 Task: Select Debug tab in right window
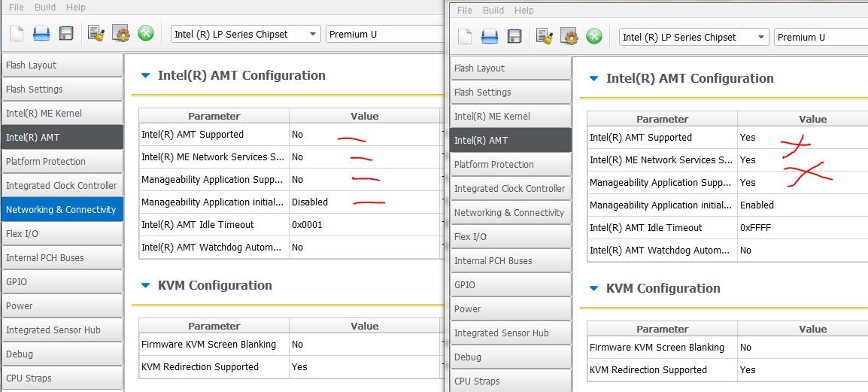click(511, 357)
